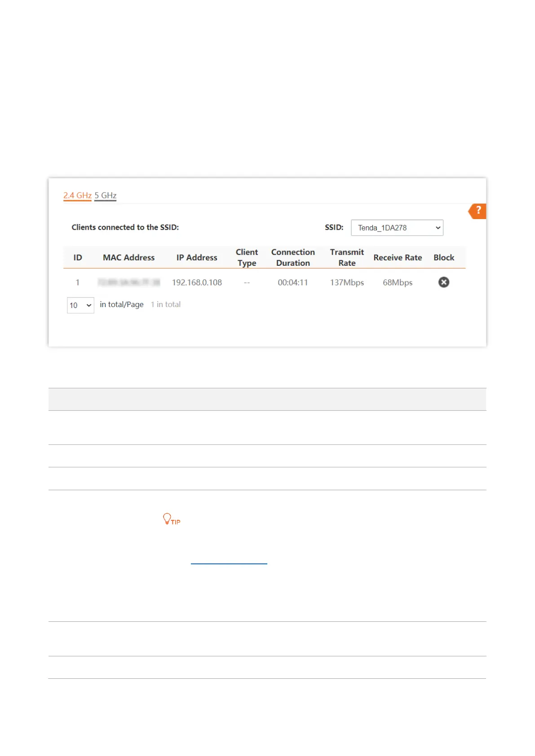Image resolution: width=535 pixels, height=756 pixels.
Task: Click the Block column header
Action: (444, 257)
